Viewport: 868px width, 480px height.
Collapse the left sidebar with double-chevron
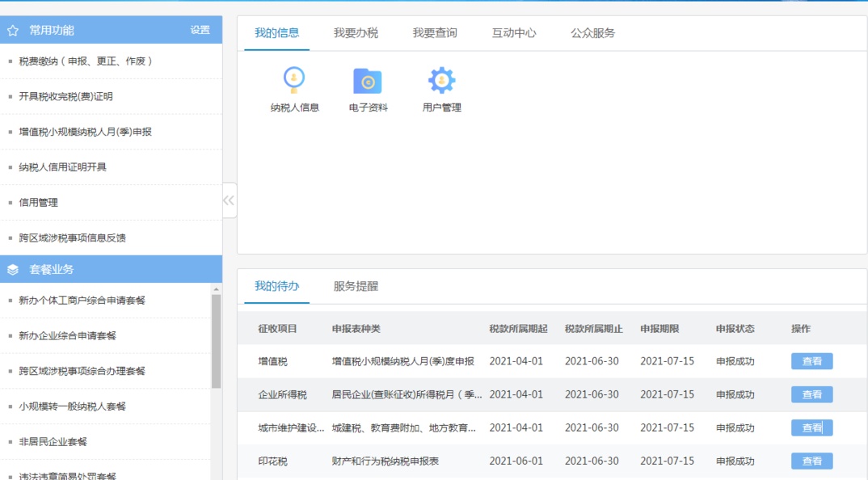[229, 200]
